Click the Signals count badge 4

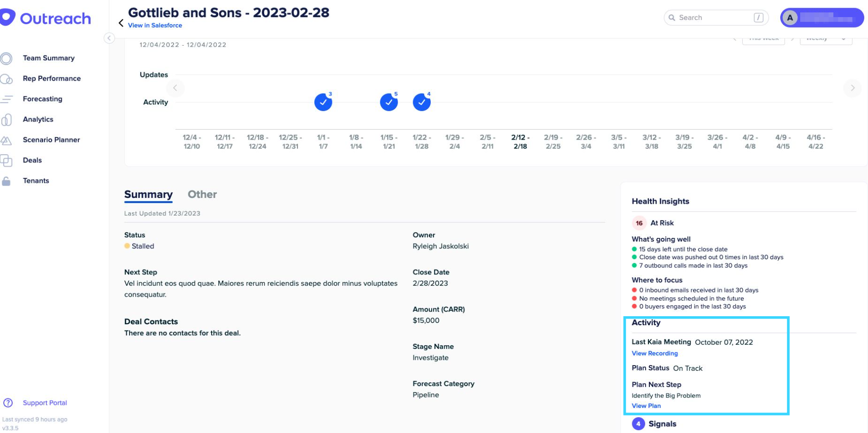pos(638,424)
